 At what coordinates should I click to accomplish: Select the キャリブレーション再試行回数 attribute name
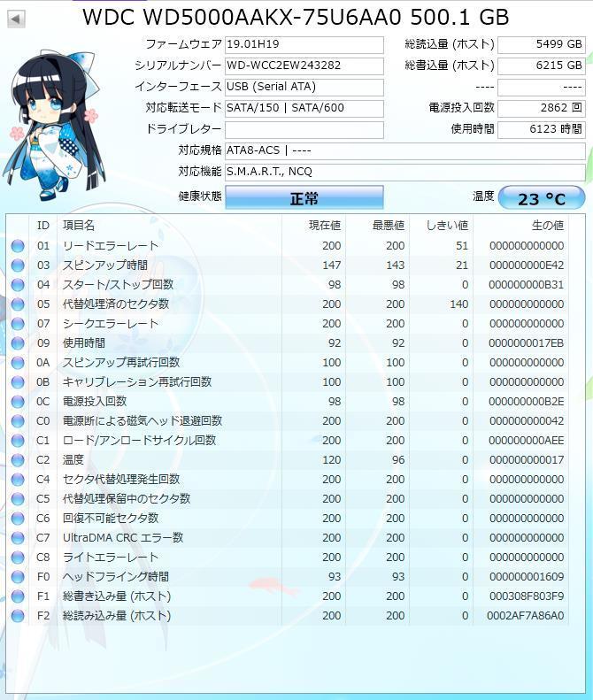[137, 382]
